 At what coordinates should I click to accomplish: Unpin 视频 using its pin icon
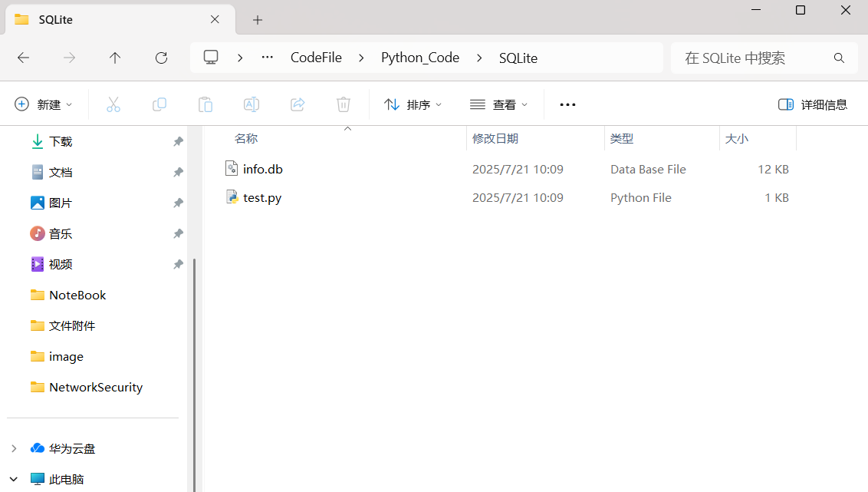(x=178, y=264)
